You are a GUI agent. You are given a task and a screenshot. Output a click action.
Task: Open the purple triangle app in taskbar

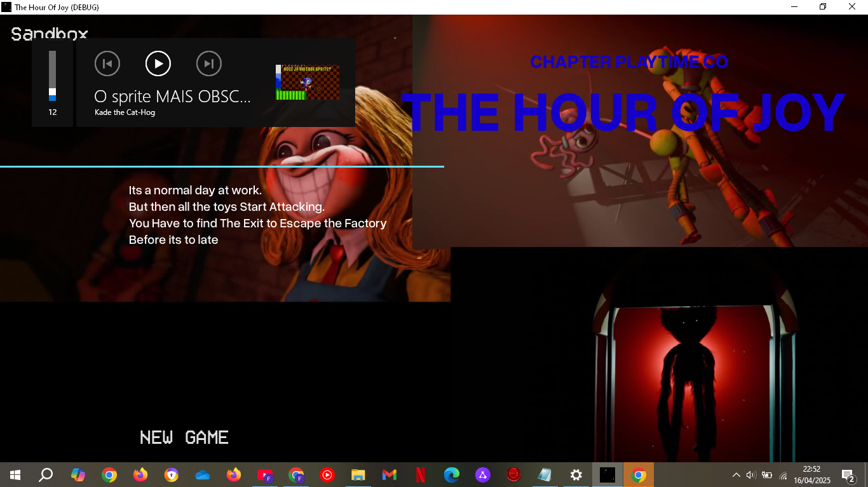pyautogui.click(x=483, y=475)
